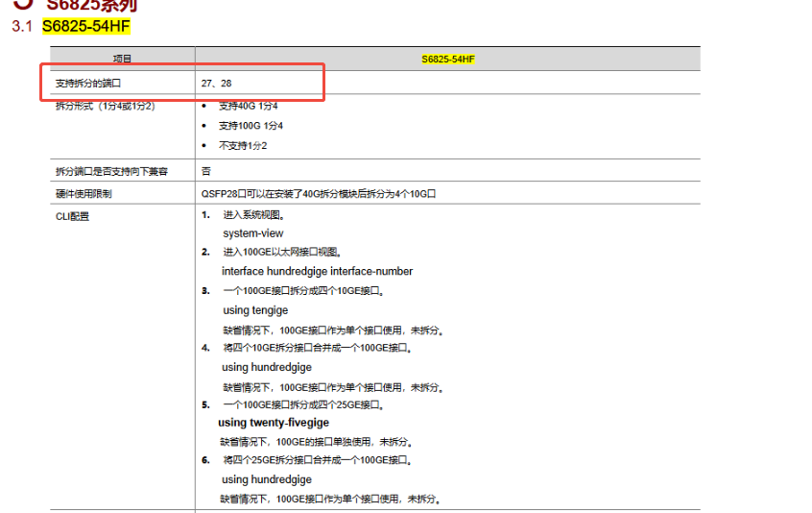Click the value 否
This screenshot has height=513, width=812.
[206, 171]
